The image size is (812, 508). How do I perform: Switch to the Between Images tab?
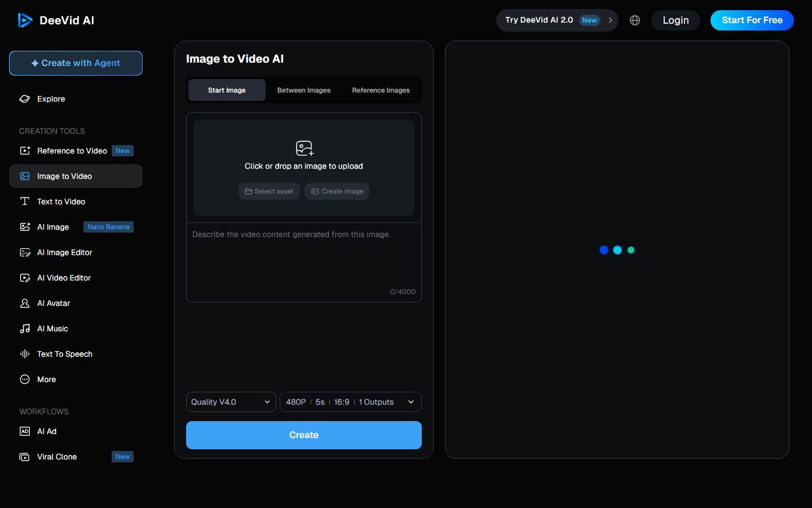(x=304, y=90)
